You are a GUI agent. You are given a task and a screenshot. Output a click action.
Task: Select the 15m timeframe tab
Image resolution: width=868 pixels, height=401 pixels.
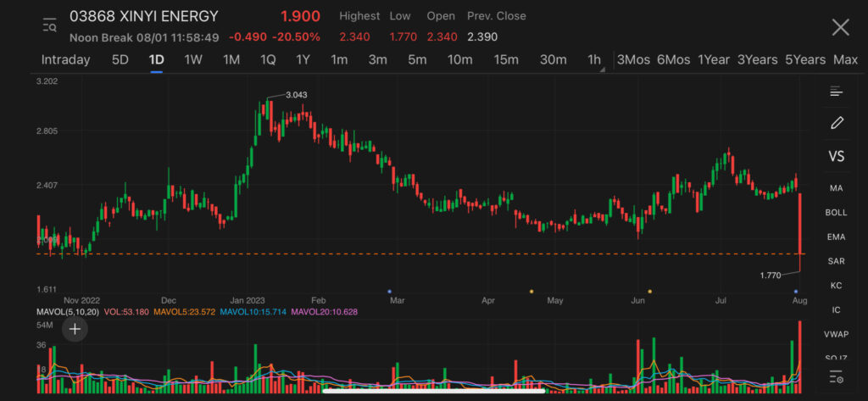tap(506, 60)
